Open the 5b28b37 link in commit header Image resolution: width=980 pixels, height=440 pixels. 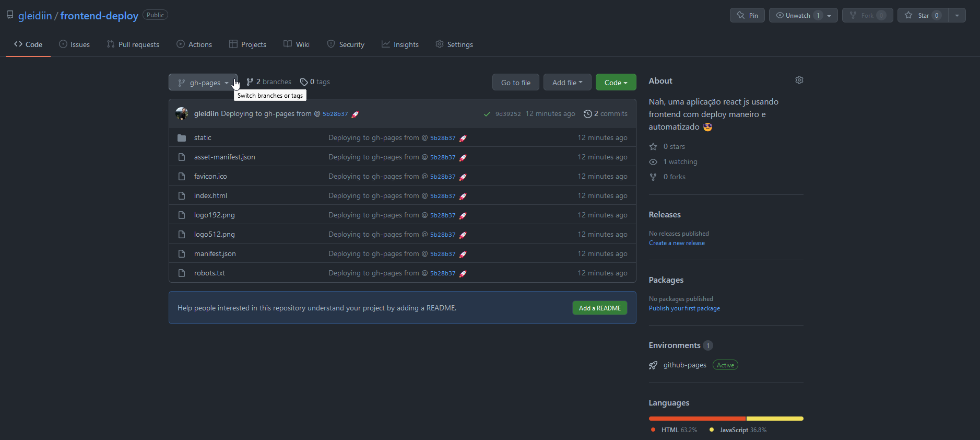tap(335, 114)
